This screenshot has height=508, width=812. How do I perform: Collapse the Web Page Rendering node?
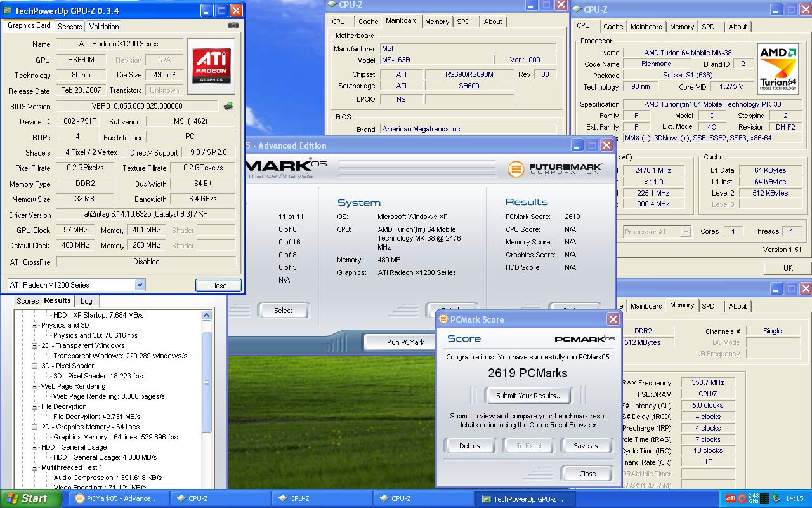tap(35, 386)
